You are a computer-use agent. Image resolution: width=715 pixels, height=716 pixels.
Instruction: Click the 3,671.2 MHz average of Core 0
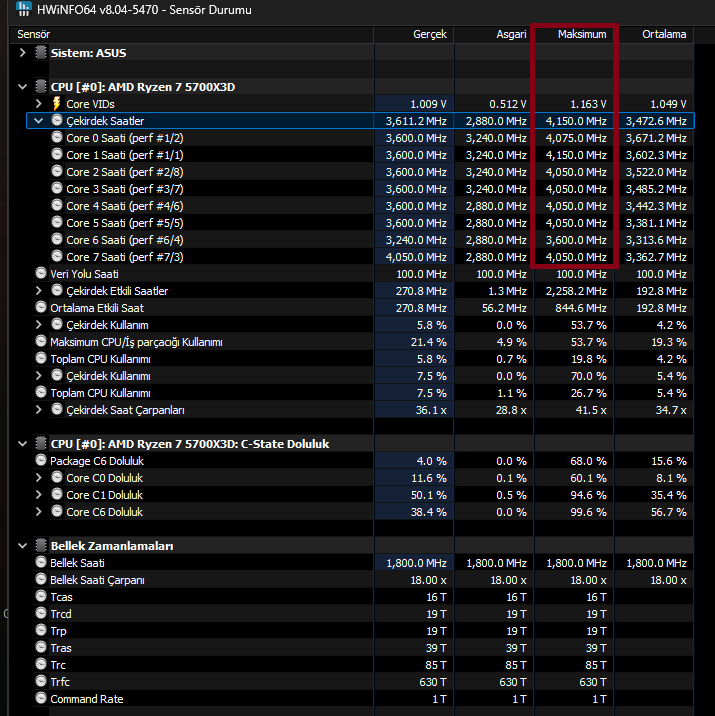click(x=656, y=138)
